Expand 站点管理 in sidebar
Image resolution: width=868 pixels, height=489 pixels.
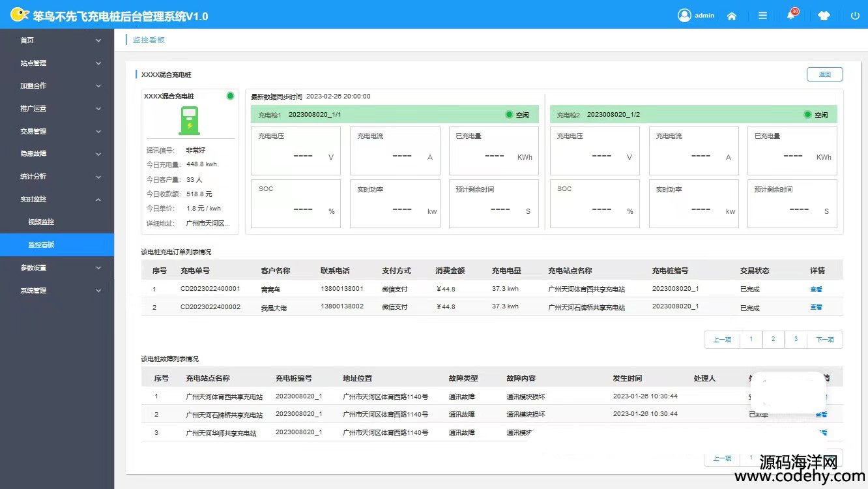click(x=57, y=63)
